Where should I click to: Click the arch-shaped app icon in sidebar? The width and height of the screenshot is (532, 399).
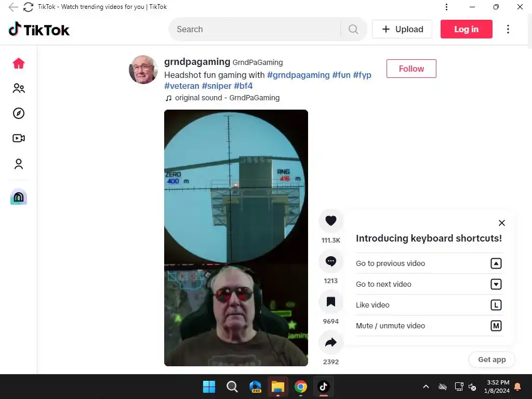[19, 197]
